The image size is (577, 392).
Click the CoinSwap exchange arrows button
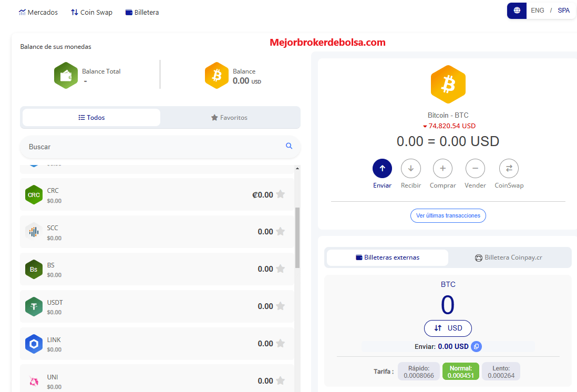pos(509,169)
